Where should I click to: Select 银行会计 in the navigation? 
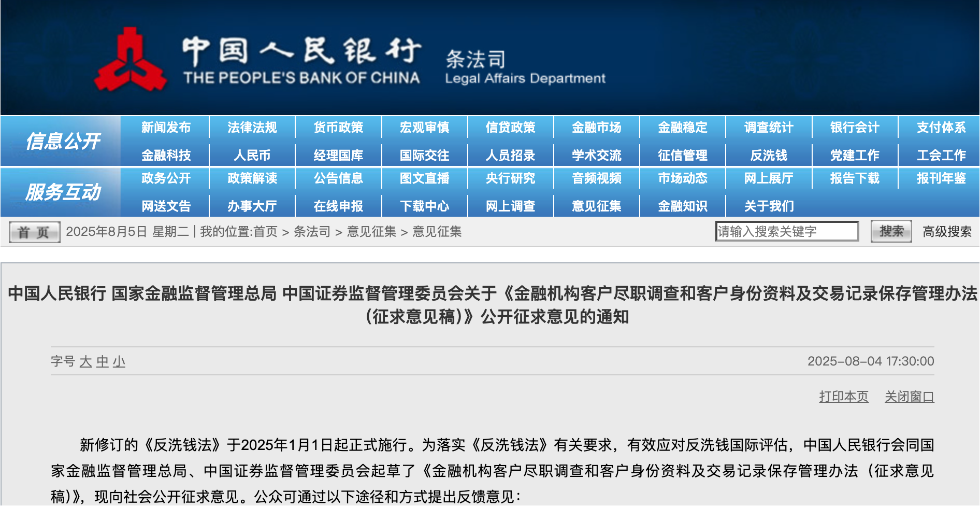855,128
